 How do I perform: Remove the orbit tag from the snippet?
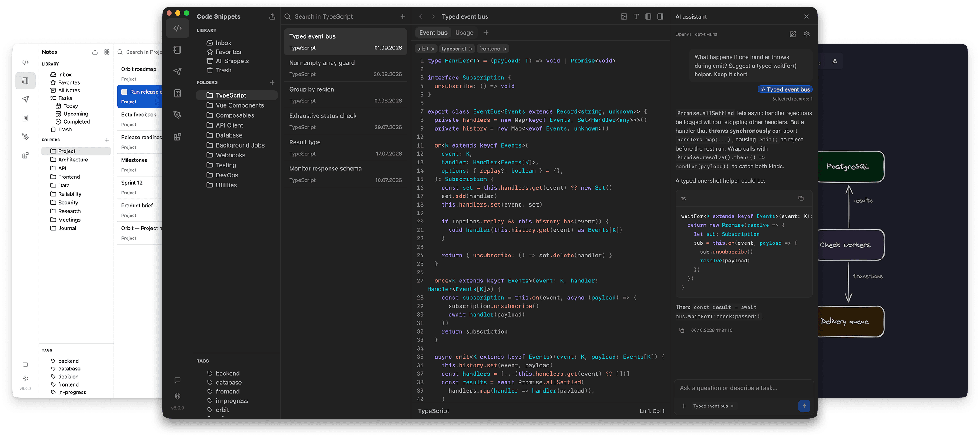pyautogui.click(x=433, y=49)
